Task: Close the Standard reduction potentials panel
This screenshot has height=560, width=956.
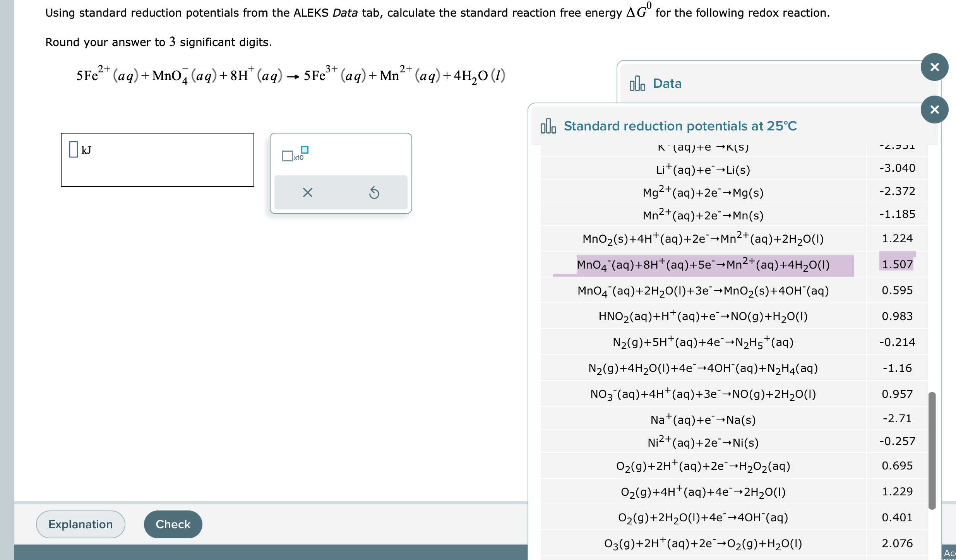Action: pos(934,110)
